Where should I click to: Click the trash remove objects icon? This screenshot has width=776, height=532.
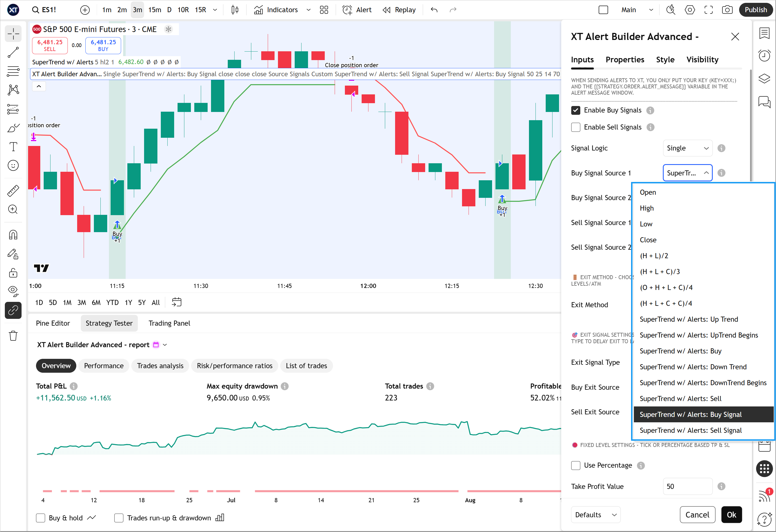coord(13,336)
